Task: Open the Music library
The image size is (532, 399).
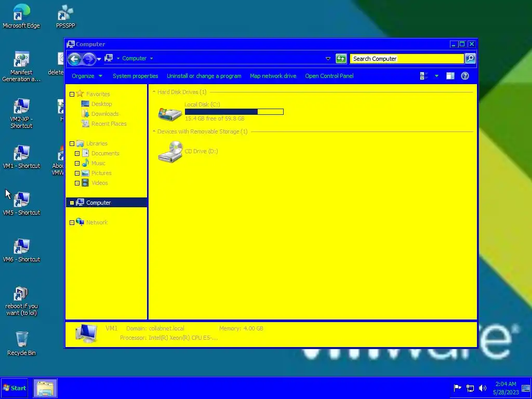Action: coord(98,163)
